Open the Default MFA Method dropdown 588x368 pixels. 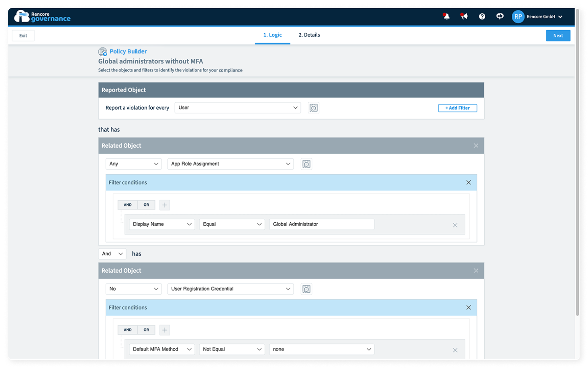pyautogui.click(x=162, y=349)
